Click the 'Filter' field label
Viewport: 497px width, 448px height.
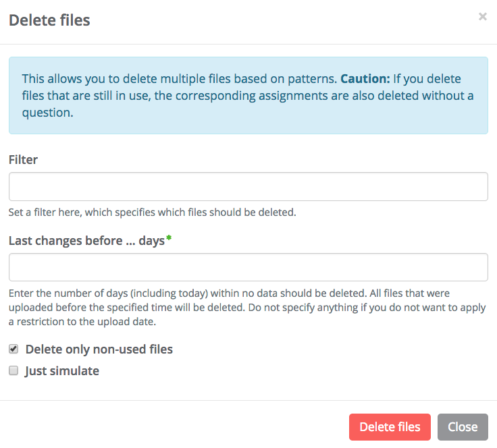[23, 160]
